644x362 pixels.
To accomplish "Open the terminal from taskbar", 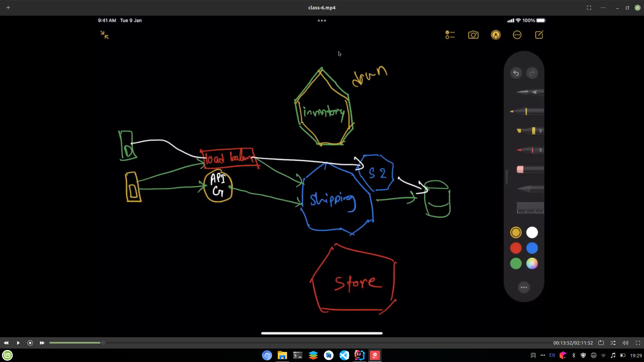I will click(x=298, y=355).
